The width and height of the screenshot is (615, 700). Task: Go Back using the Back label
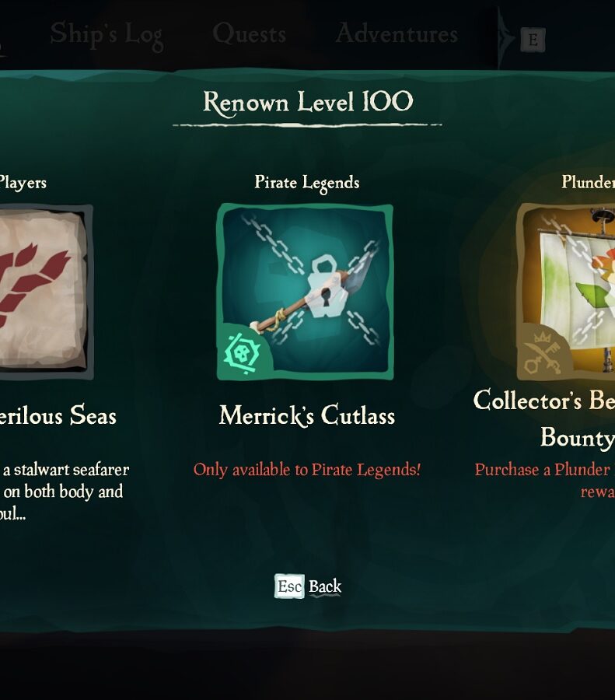325,586
